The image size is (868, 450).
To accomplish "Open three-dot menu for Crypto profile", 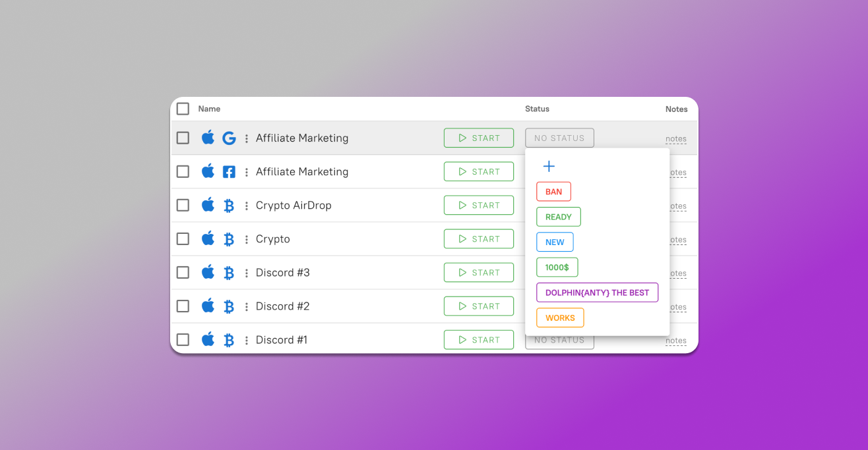I will 247,239.
